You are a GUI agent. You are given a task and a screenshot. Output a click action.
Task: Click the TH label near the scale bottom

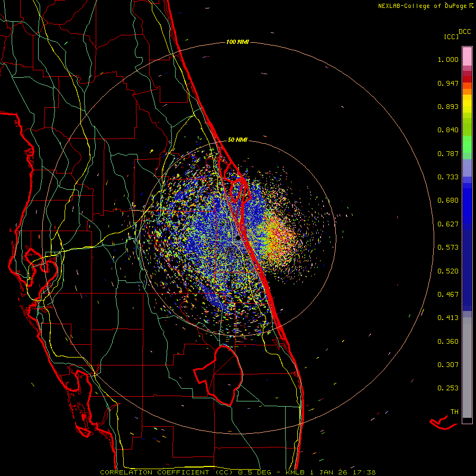[x=454, y=412]
